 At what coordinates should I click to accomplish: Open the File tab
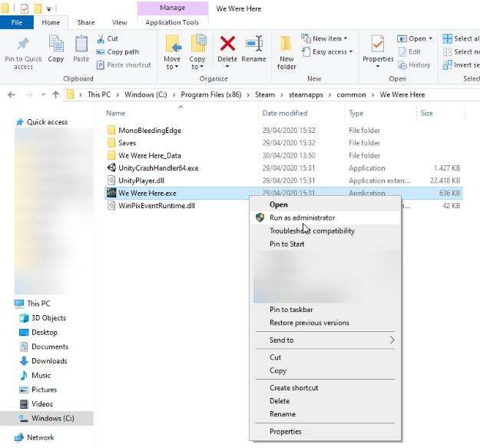(17, 22)
